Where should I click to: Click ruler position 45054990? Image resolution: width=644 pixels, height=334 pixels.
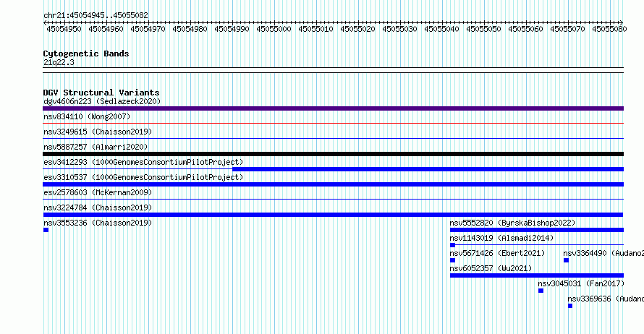(232, 29)
